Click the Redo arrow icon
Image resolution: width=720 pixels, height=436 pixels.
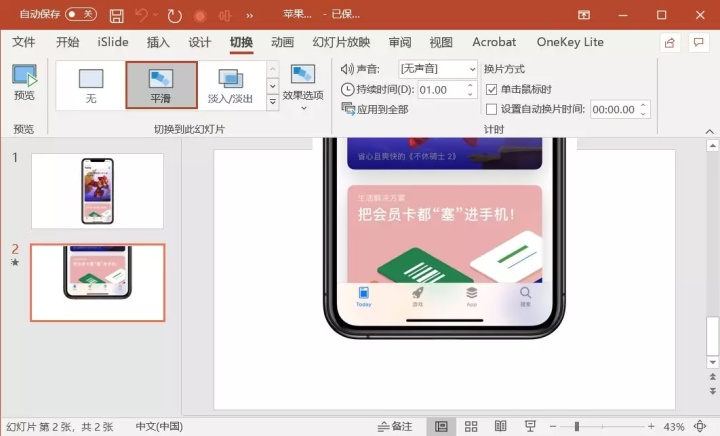point(174,16)
